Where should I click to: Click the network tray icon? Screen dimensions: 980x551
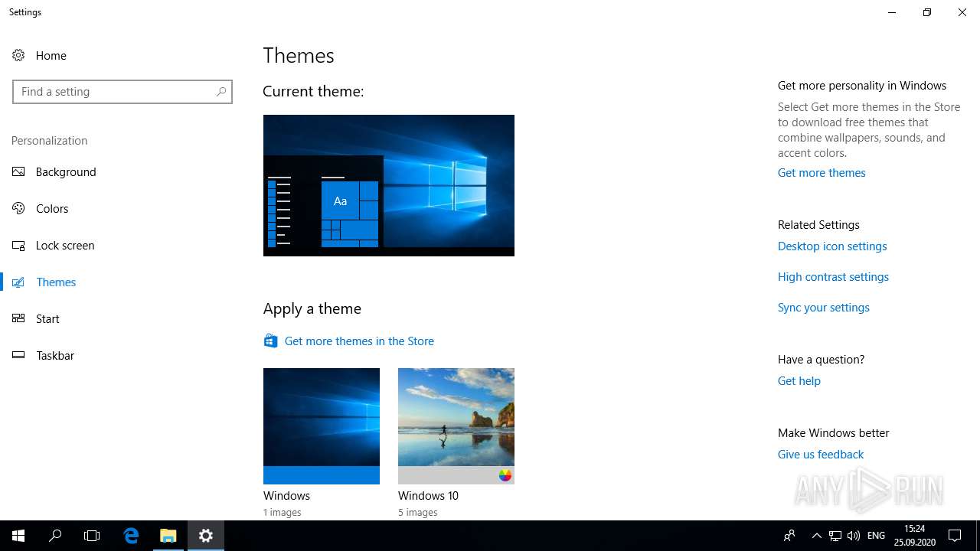click(x=835, y=536)
